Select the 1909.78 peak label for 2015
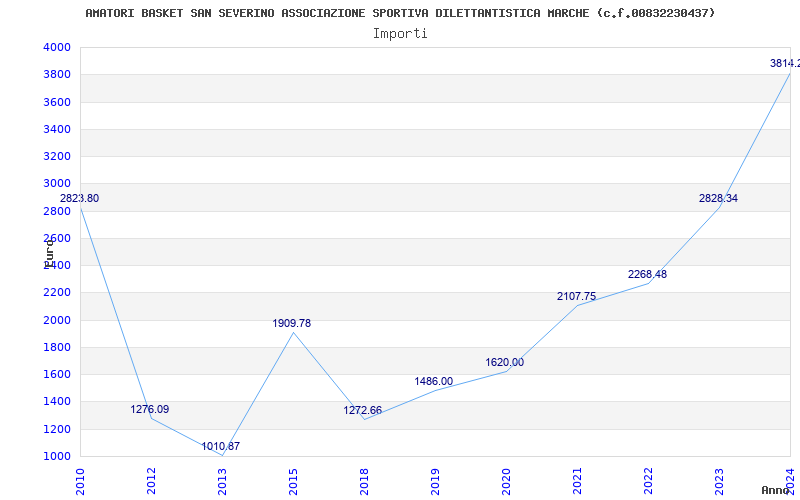The width and height of the screenshot is (800, 500). [291, 323]
